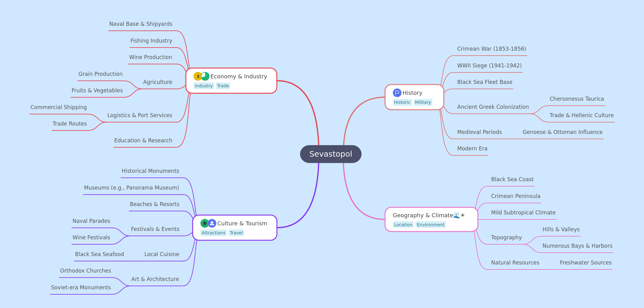
Task: Select Festivals & Events branch
Action: pyautogui.click(x=155, y=229)
